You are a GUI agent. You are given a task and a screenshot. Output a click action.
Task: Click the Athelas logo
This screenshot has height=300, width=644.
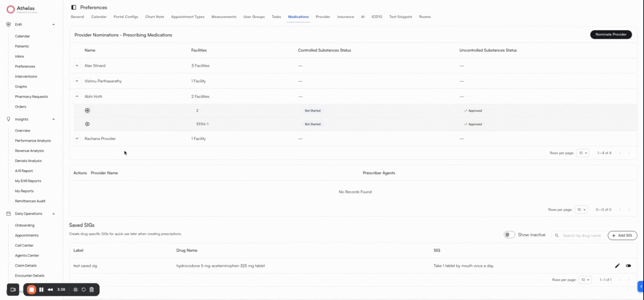tap(22, 9)
